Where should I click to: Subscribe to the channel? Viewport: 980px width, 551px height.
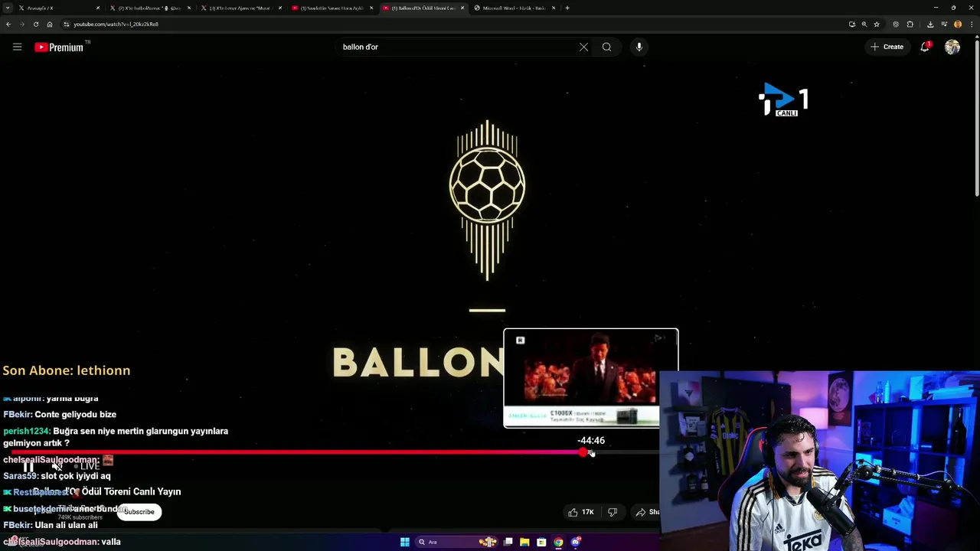139,512
